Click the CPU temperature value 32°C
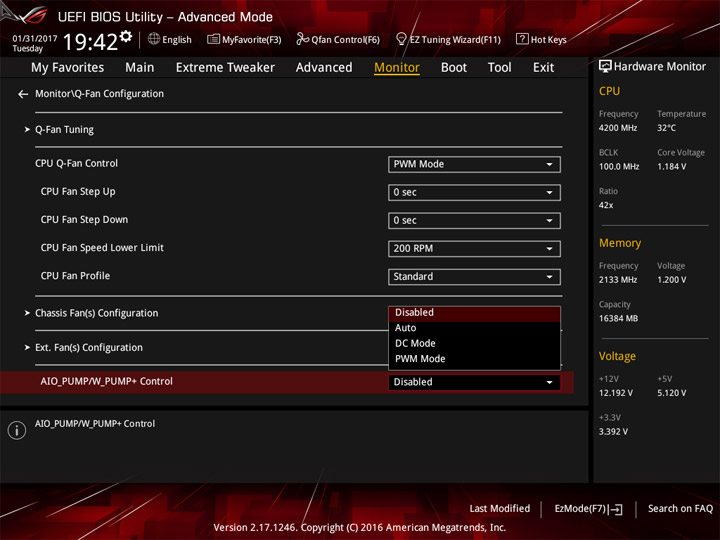 point(666,128)
